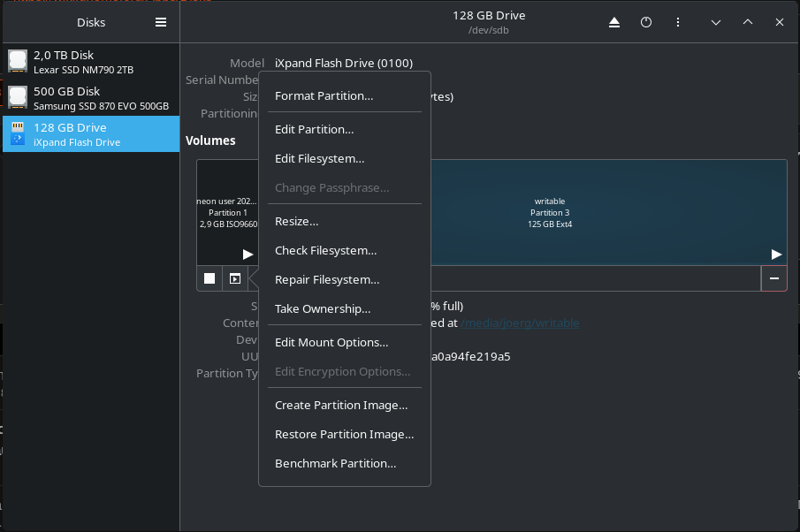The width and height of the screenshot is (800, 532).
Task: Choose Create Partition Image
Action: pyautogui.click(x=341, y=406)
